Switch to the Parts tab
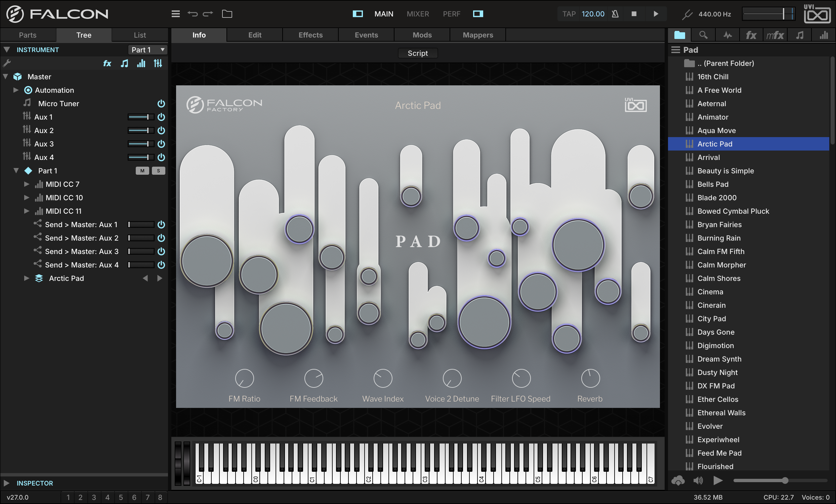The image size is (836, 504). pyautogui.click(x=28, y=35)
